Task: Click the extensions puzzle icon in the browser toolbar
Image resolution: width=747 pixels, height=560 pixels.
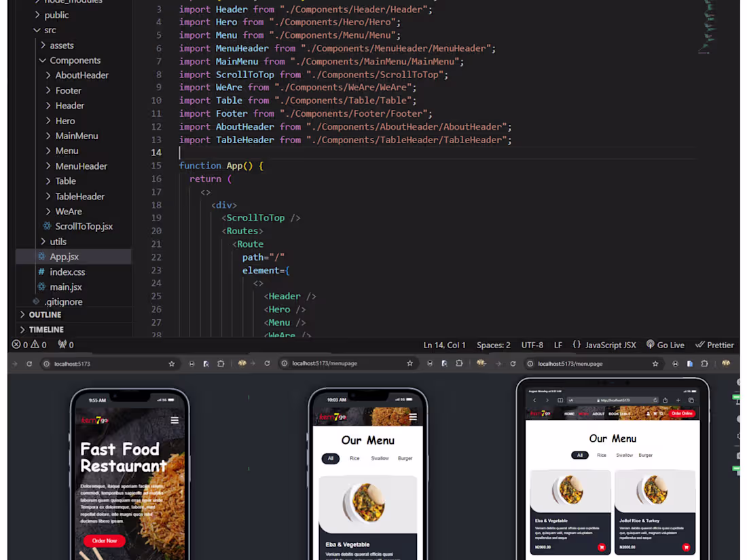Action: pos(221,364)
